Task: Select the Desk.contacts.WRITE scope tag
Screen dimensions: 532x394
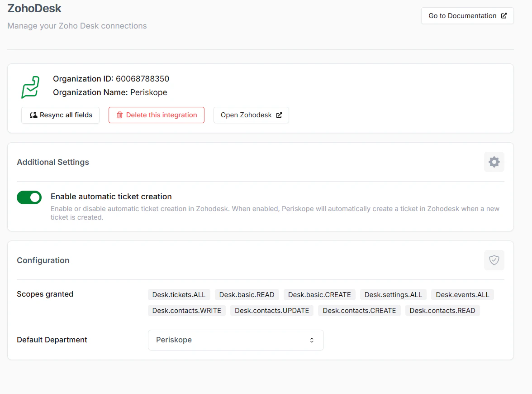Action: tap(186, 311)
